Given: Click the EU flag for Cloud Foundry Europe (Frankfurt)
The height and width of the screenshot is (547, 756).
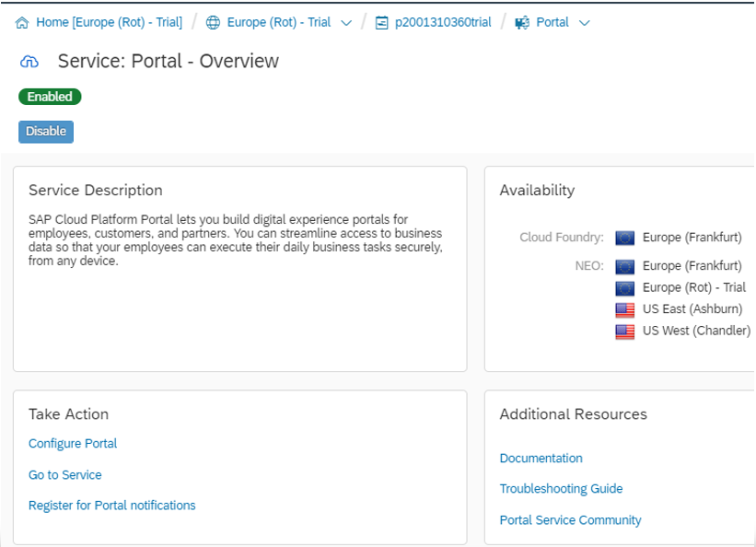Looking at the screenshot, I should click(x=625, y=238).
